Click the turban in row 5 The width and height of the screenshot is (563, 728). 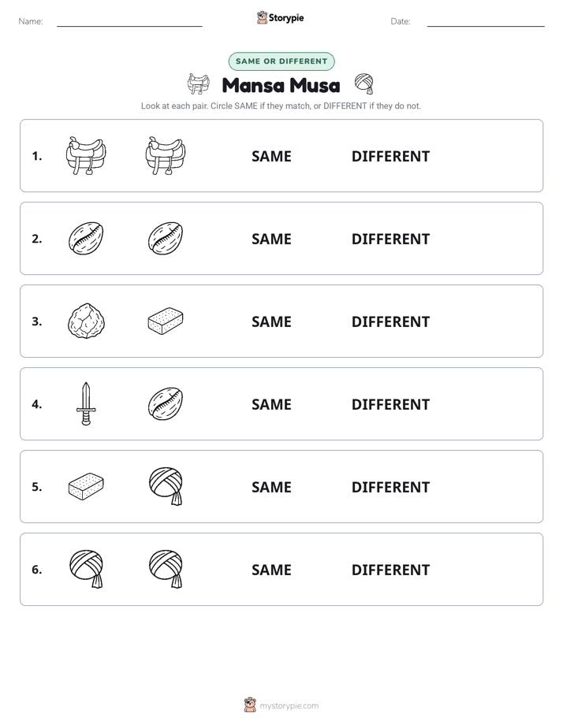pyautogui.click(x=166, y=486)
